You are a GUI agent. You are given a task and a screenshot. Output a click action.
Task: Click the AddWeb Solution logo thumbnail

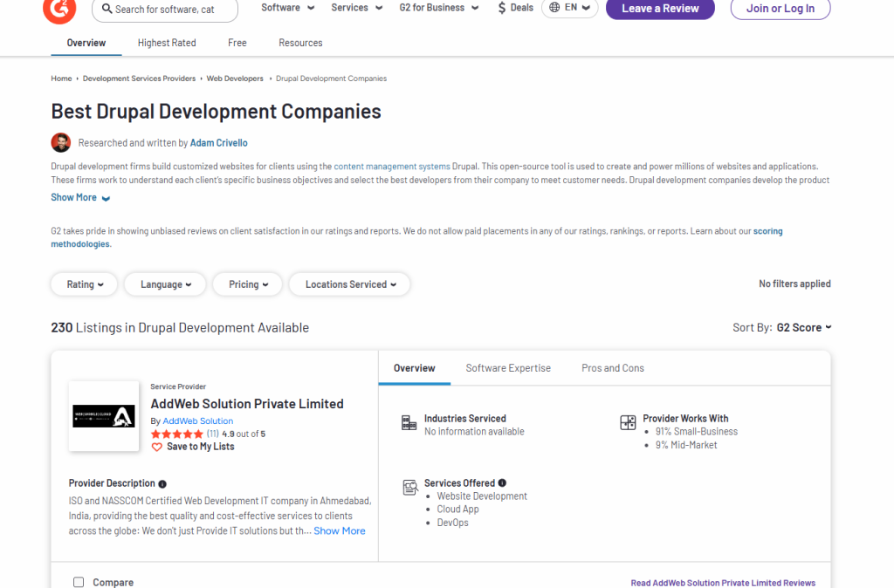pyautogui.click(x=104, y=416)
